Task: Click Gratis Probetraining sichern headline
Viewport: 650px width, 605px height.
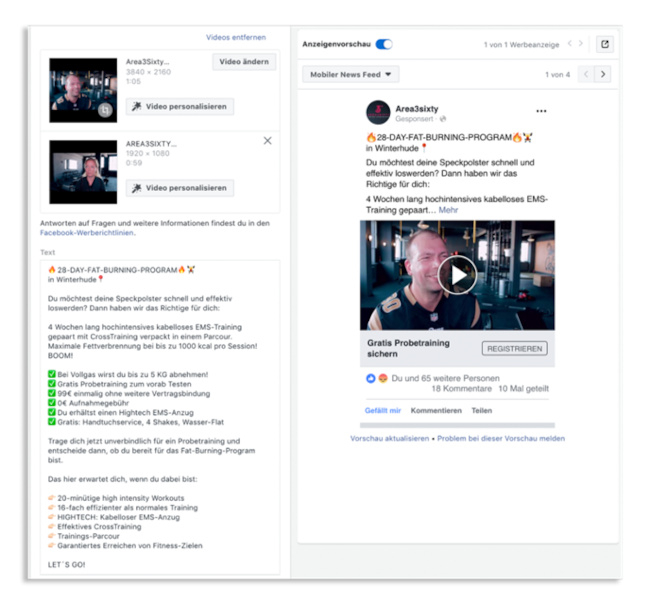Action: tap(408, 348)
